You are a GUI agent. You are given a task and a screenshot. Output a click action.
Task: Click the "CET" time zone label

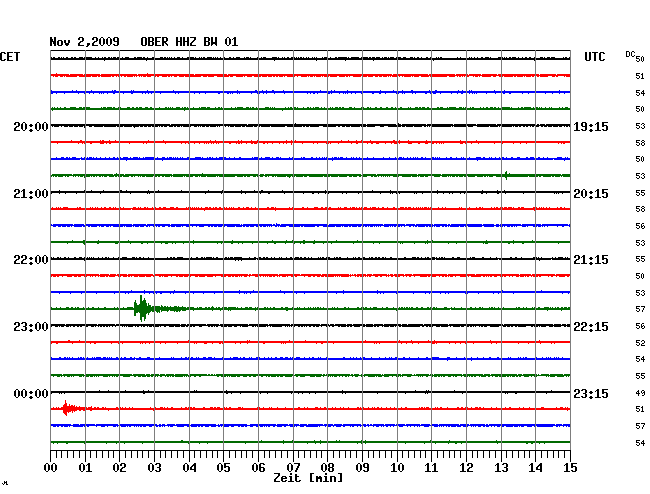click(x=10, y=57)
